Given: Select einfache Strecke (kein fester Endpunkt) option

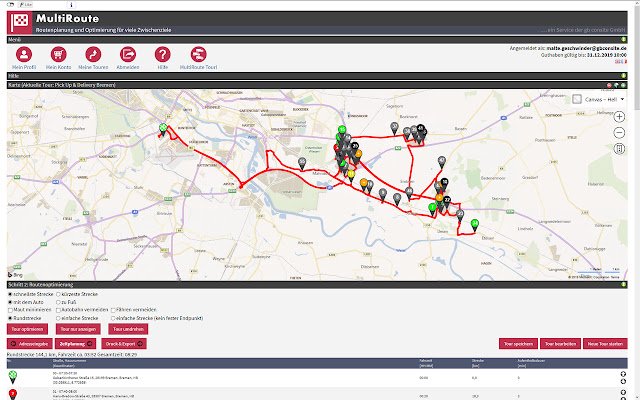Looking at the screenshot, I should 113,318.
